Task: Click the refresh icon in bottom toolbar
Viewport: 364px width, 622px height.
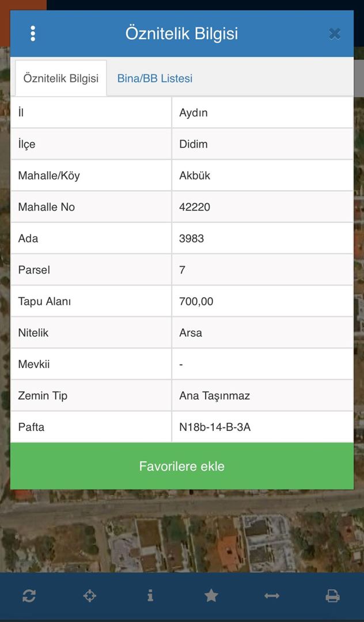Action: pyautogui.click(x=29, y=596)
